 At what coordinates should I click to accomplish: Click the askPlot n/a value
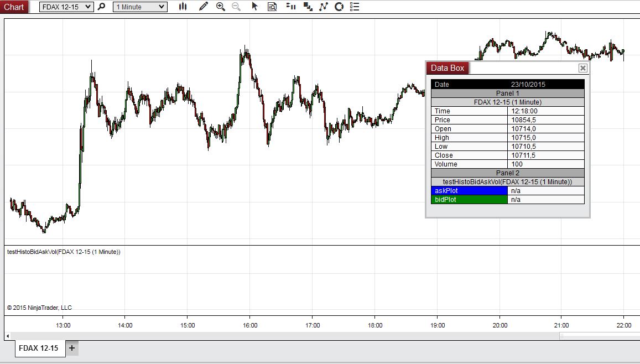[x=516, y=190]
